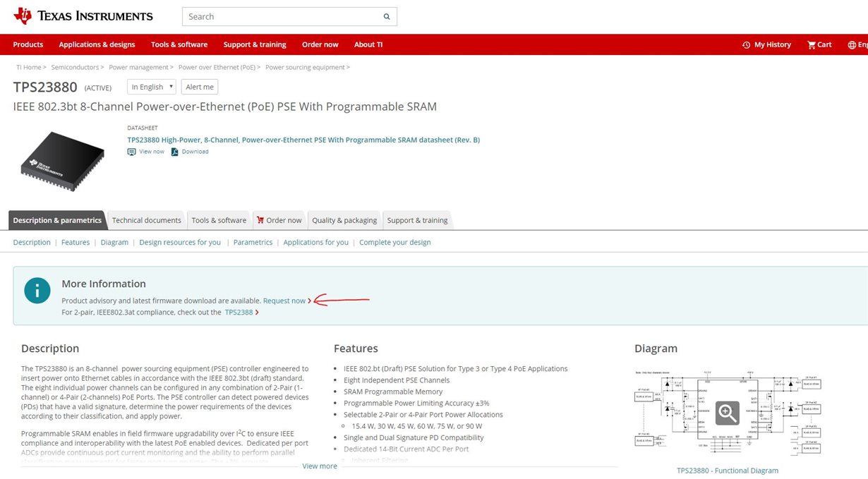Open the In English language dropdown
This screenshot has height=479, width=868.
click(x=152, y=87)
